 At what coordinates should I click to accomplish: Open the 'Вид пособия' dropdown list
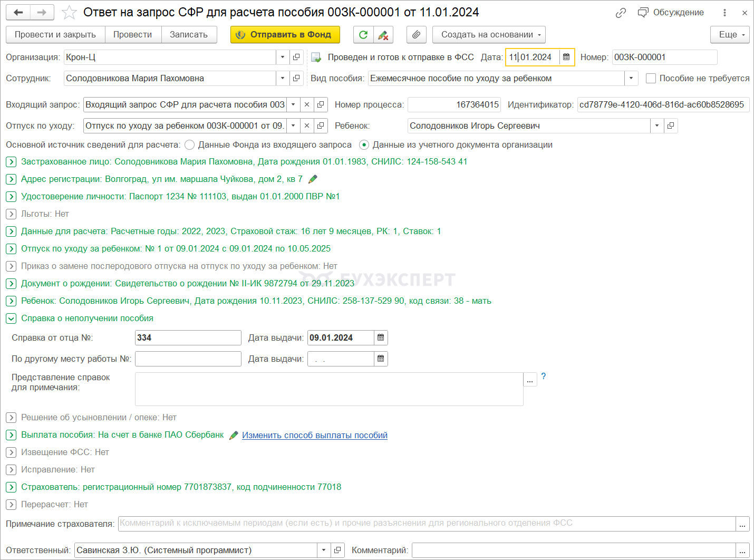pyautogui.click(x=631, y=78)
